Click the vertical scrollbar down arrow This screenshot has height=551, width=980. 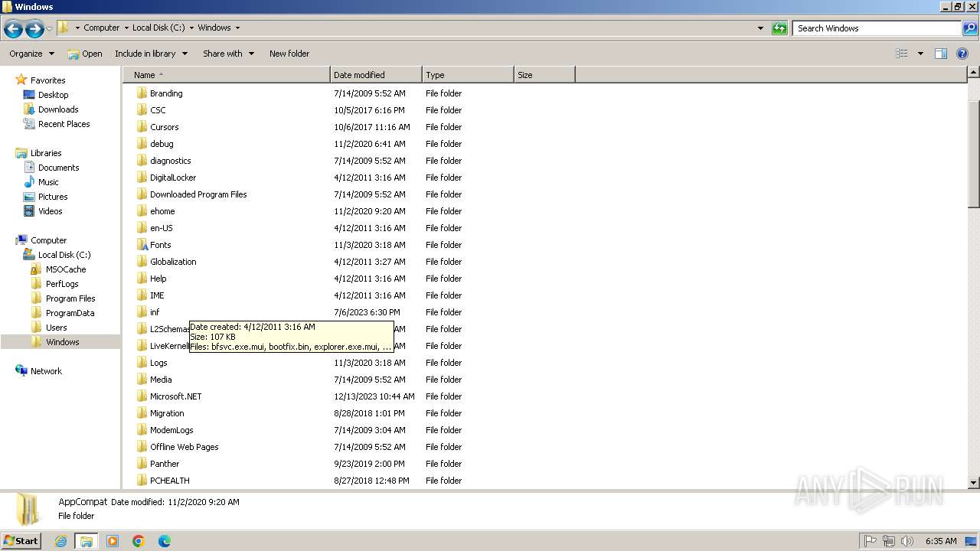coord(974,483)
